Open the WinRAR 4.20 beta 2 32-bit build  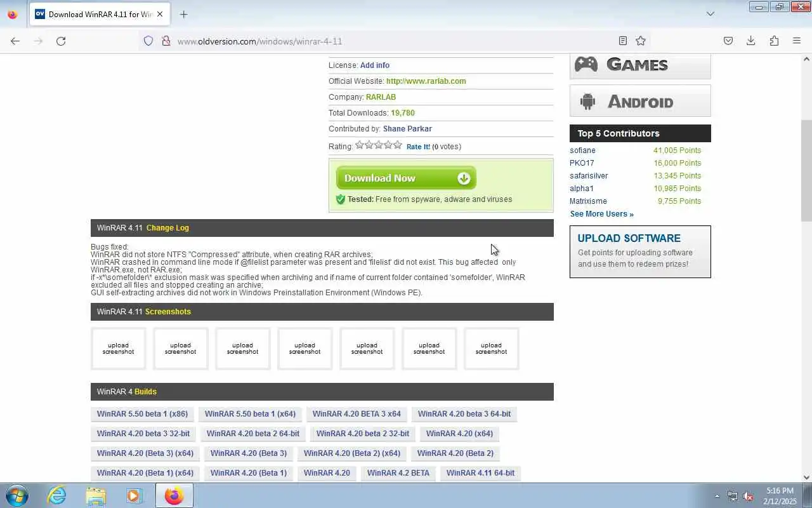[363, 434]
